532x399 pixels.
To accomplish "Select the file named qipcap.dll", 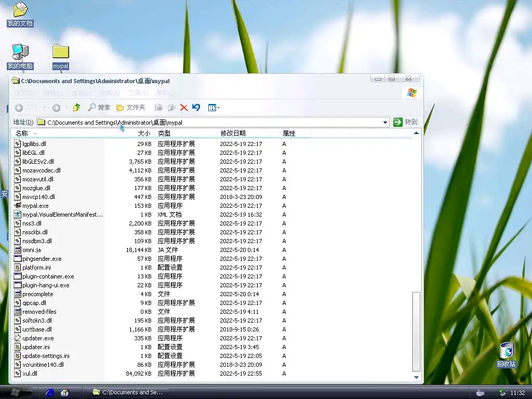I will [34, 303].
